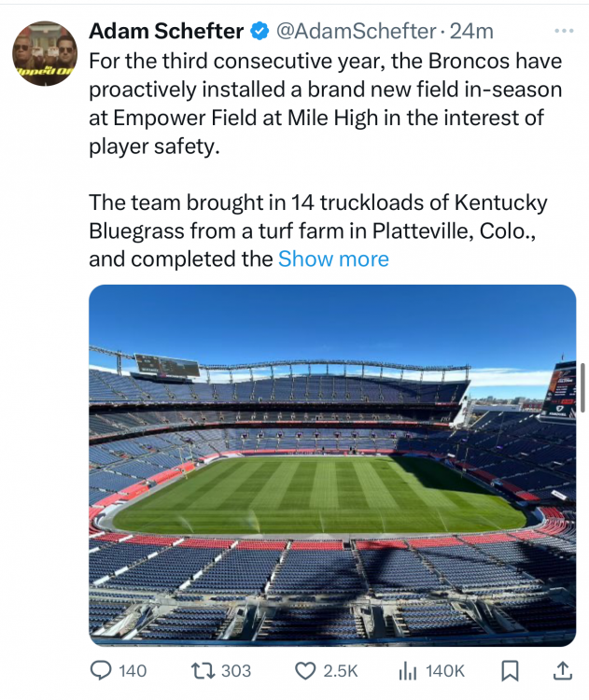Click the 2.5K likes count
589x700 pixels.
pyautogui.click(x=340, y=670)
